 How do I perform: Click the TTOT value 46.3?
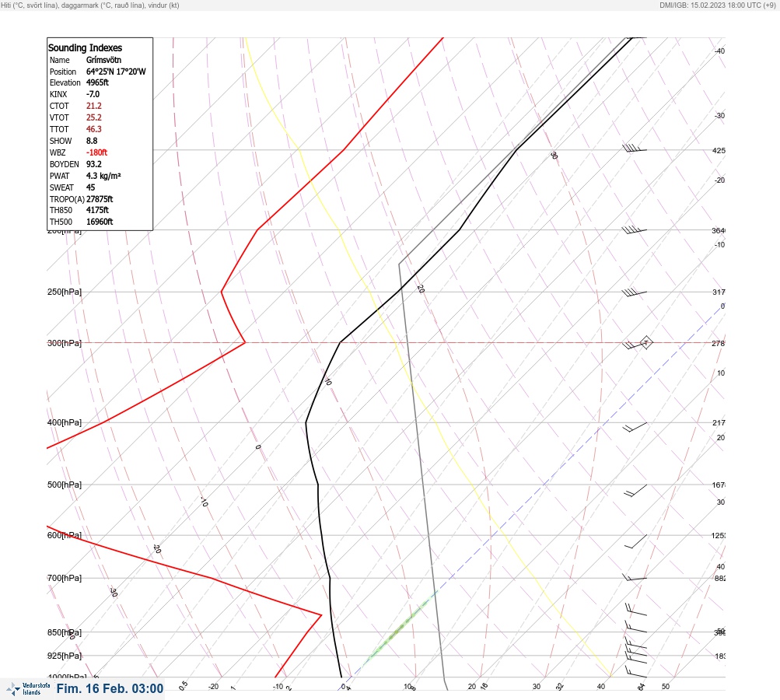coord(93,129)
